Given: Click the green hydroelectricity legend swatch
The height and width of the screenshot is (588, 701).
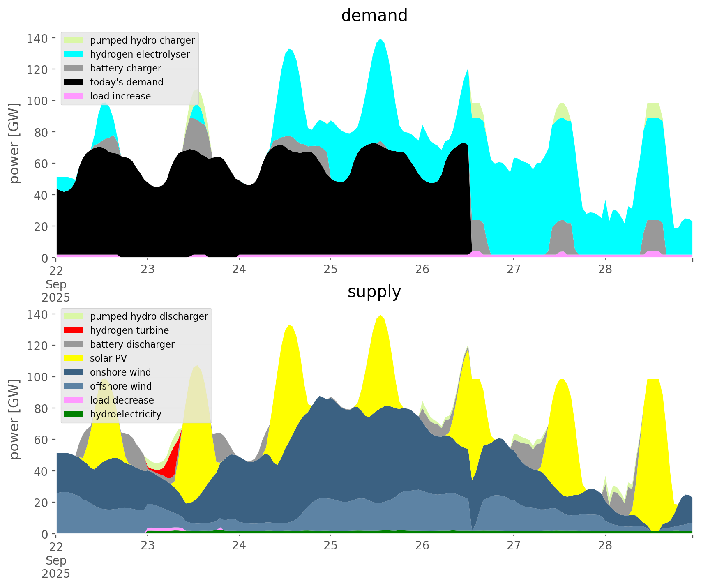Looking at the screenshot, I should (74, 414).
